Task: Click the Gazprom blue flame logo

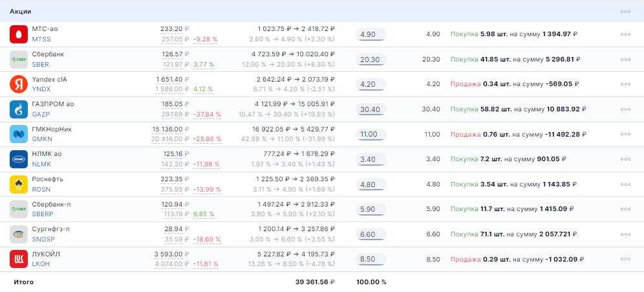Action: 18,109
